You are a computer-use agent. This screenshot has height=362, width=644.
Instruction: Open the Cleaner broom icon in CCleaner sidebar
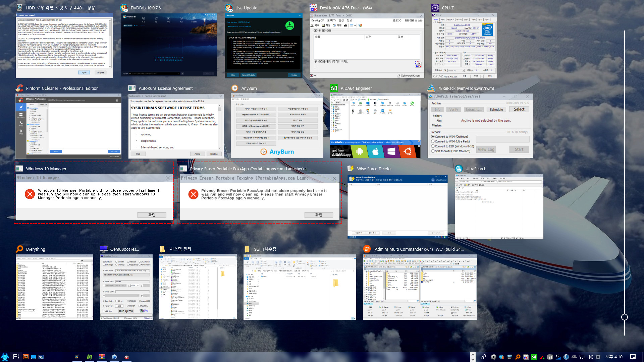(x=21, y=107)
